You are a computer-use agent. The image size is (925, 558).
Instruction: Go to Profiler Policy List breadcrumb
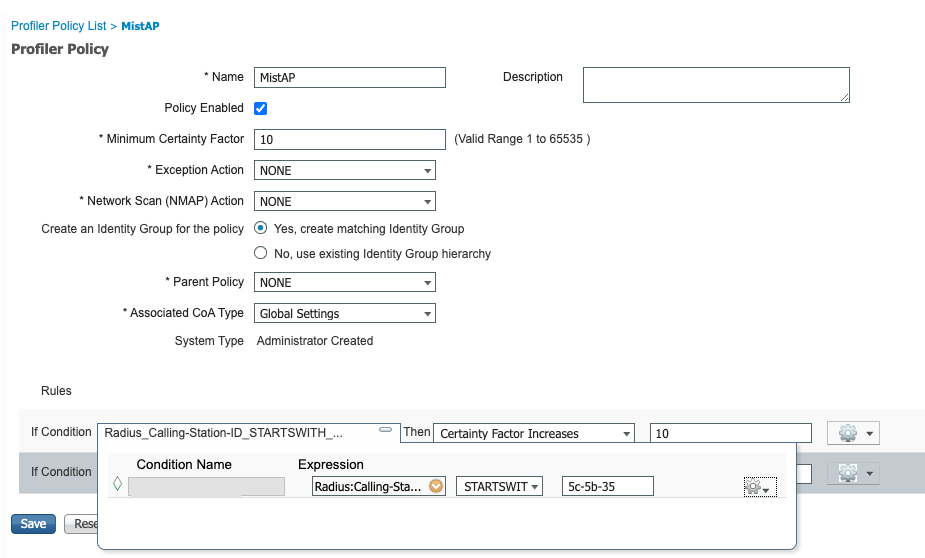click(58, 26)
